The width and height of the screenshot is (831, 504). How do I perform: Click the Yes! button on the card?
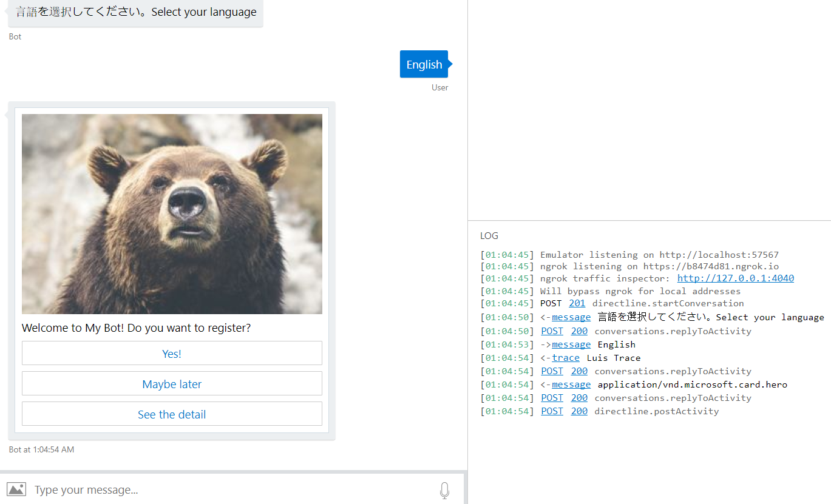(172, 353)
